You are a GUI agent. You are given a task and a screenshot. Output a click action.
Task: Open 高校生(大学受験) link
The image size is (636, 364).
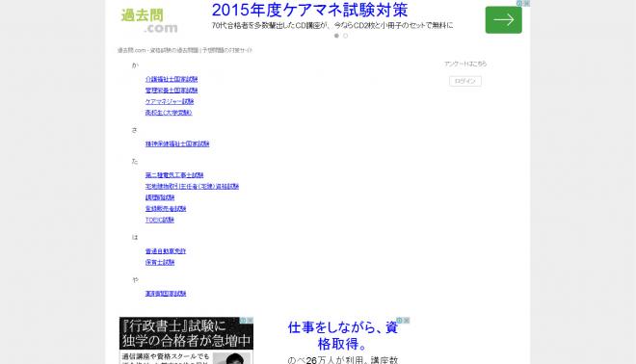[169, 113]
